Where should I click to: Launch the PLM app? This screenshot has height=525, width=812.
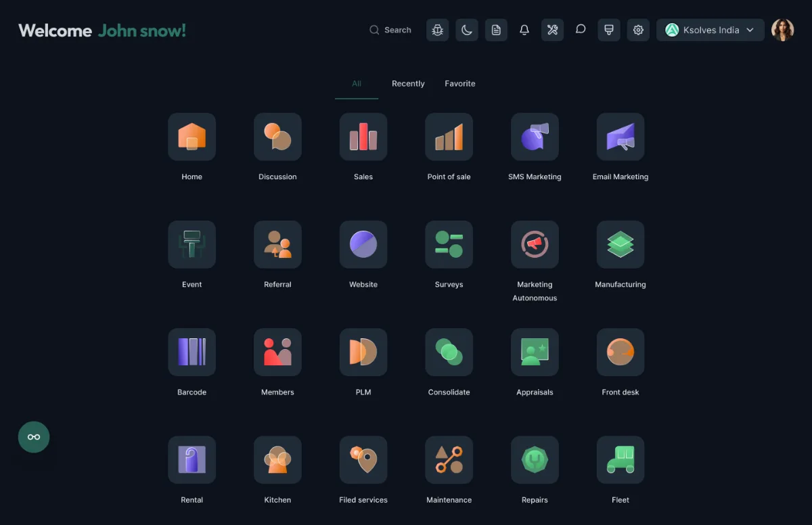point(363,352)
